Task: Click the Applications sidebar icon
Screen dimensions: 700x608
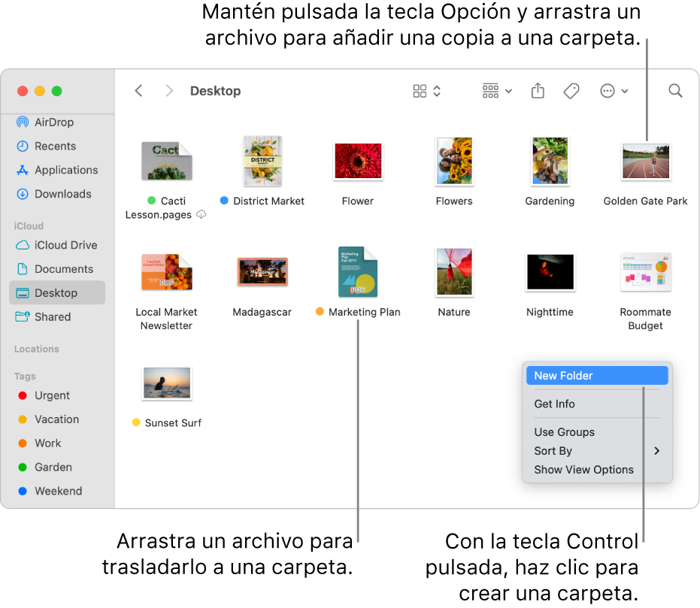Action: point(23,170)
